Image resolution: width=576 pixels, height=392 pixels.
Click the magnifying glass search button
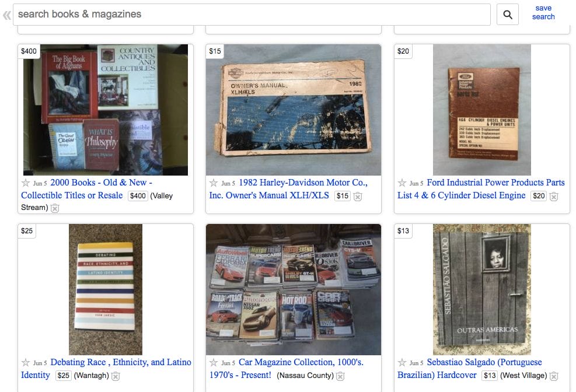(x=507, y=15)
